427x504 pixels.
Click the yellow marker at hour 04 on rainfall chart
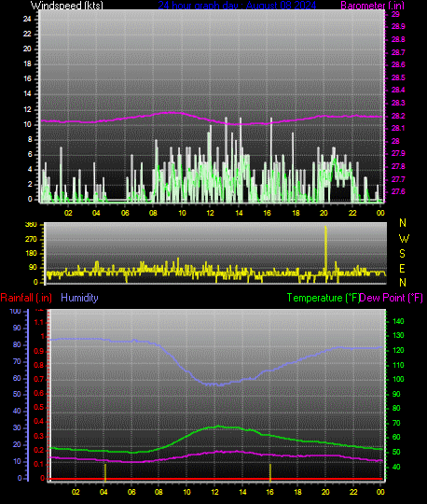[x=105, y=472]
